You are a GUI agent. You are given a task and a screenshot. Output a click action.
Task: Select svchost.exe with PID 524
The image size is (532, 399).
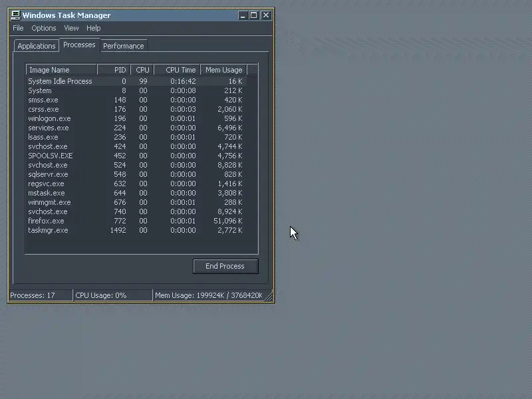pos(136,165)
